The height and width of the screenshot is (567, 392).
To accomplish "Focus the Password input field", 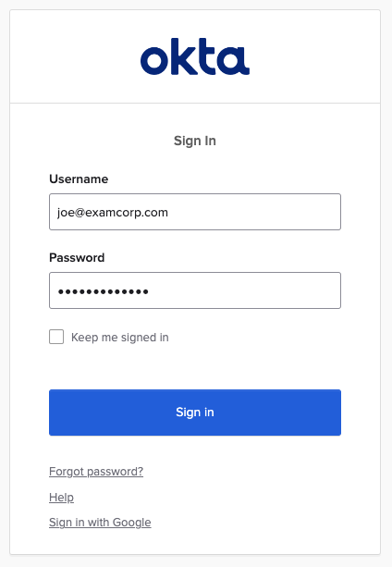I will [x=195, y=290].
